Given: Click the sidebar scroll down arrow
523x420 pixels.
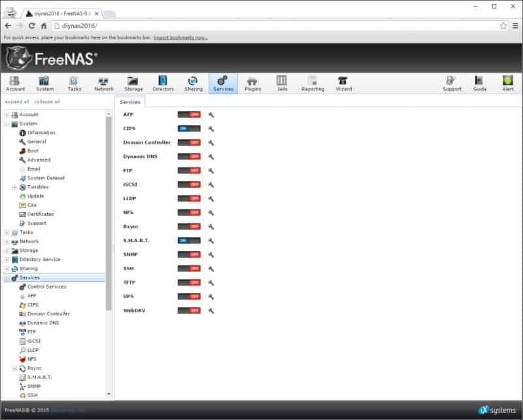Looking at the screenshot, I should [109, 394].
